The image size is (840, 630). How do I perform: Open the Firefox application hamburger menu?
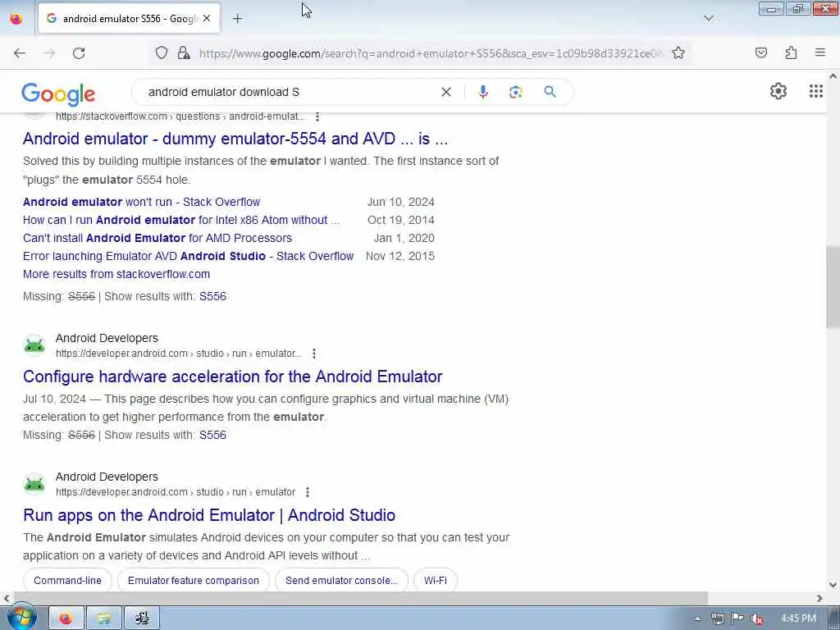(819, 52)
